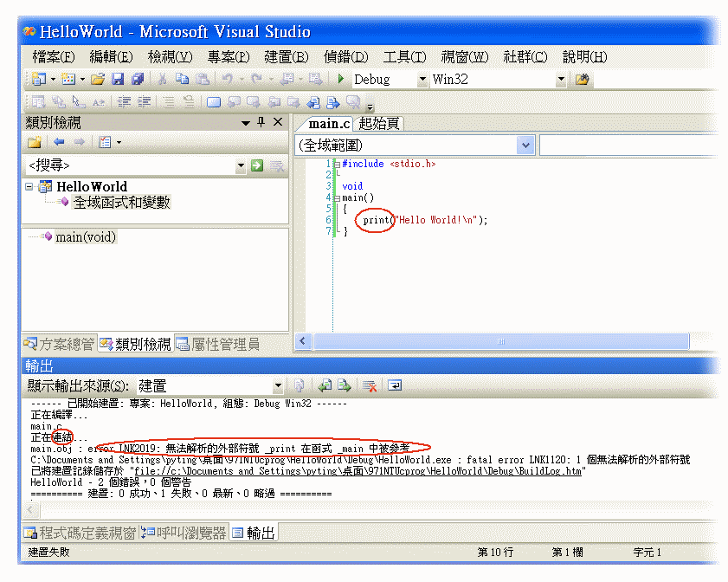Viewport: 728px width, 582px height.
Task: Click the Redo arrow icon
Action: click(256, 80)
